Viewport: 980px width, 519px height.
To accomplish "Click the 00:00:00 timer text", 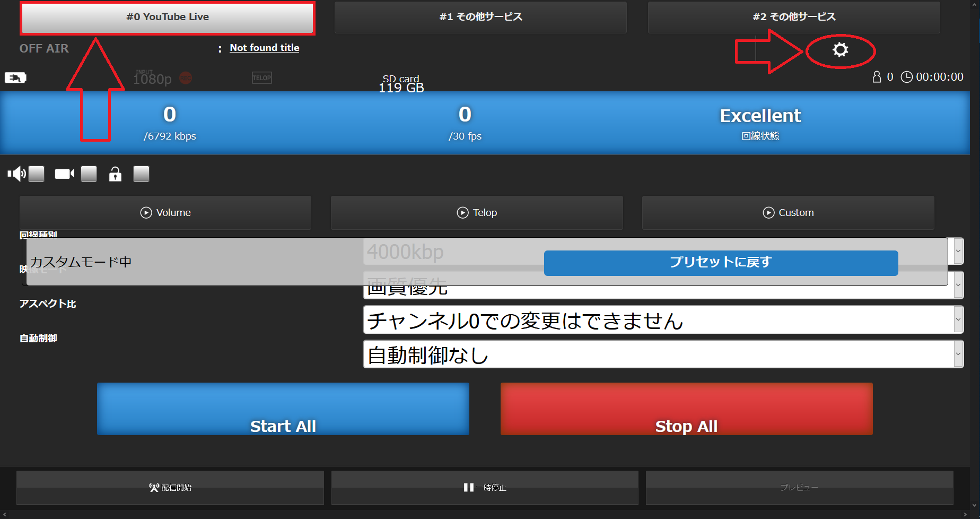I will tap(940, 77).
